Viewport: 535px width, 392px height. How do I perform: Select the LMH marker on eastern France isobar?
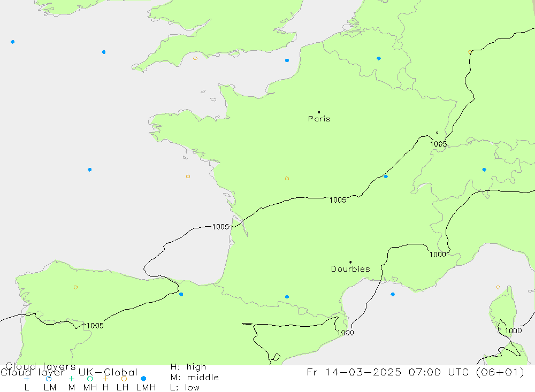386,176
